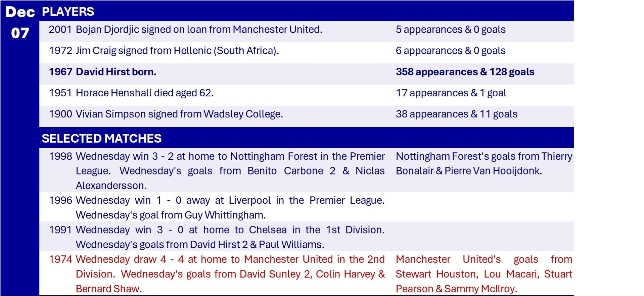644x296 pixels.
Task: Select the 2001 Bojan Djordjic loan entry
Action: pos(185,30)
